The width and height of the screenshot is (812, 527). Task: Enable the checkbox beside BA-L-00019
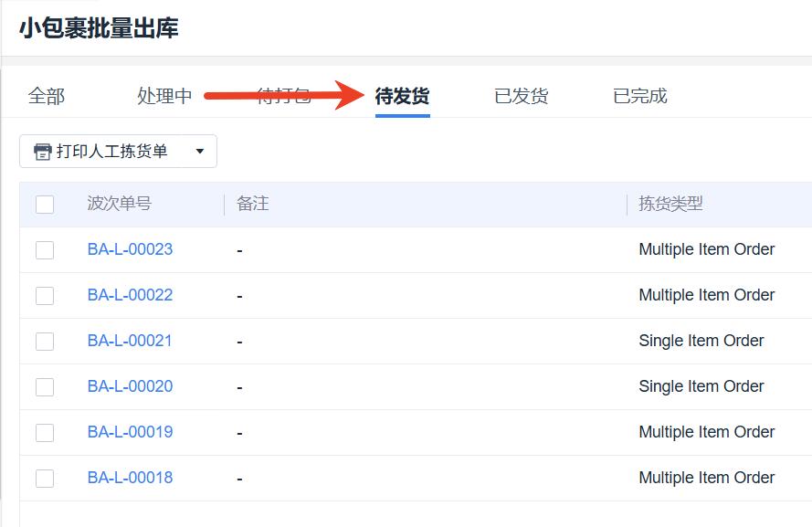[x=45, y=433]
